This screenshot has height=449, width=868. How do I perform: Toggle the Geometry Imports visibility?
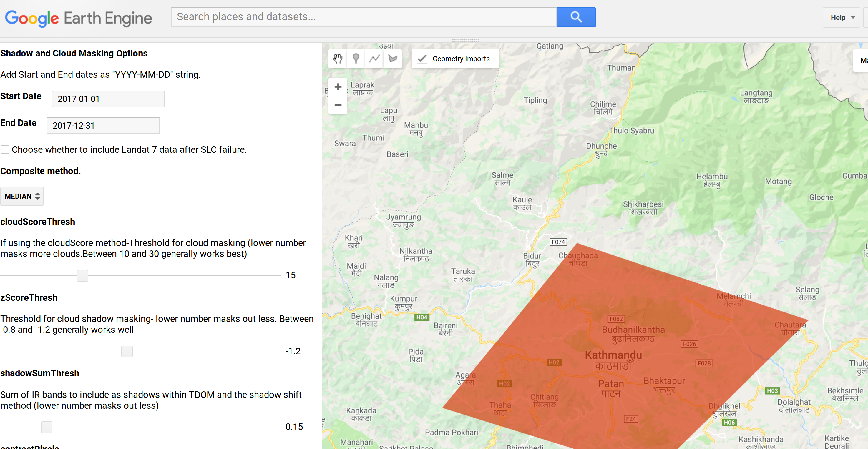click(422, 59)
